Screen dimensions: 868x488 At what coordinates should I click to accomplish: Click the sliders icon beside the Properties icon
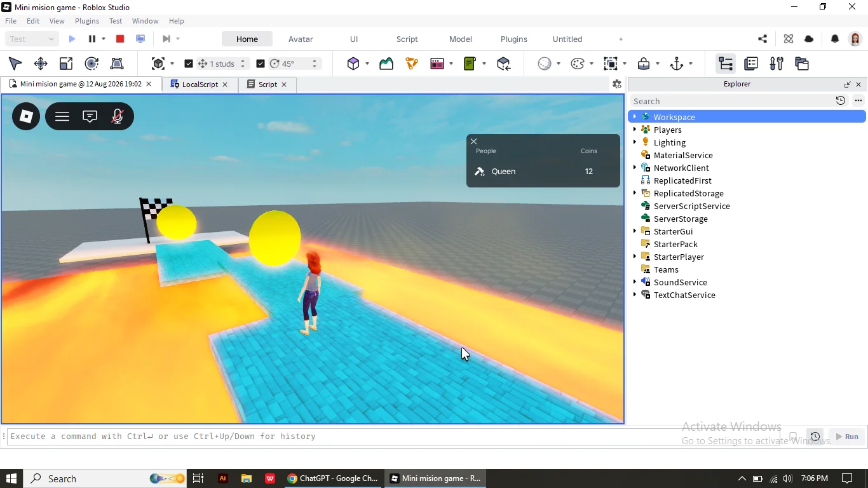(x=776, y=64)
